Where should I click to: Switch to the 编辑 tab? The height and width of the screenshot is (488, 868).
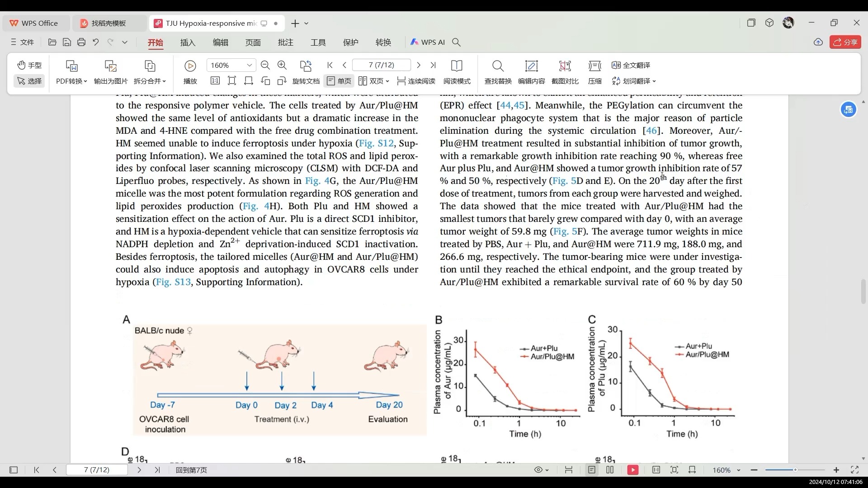(x=220, y=42)
